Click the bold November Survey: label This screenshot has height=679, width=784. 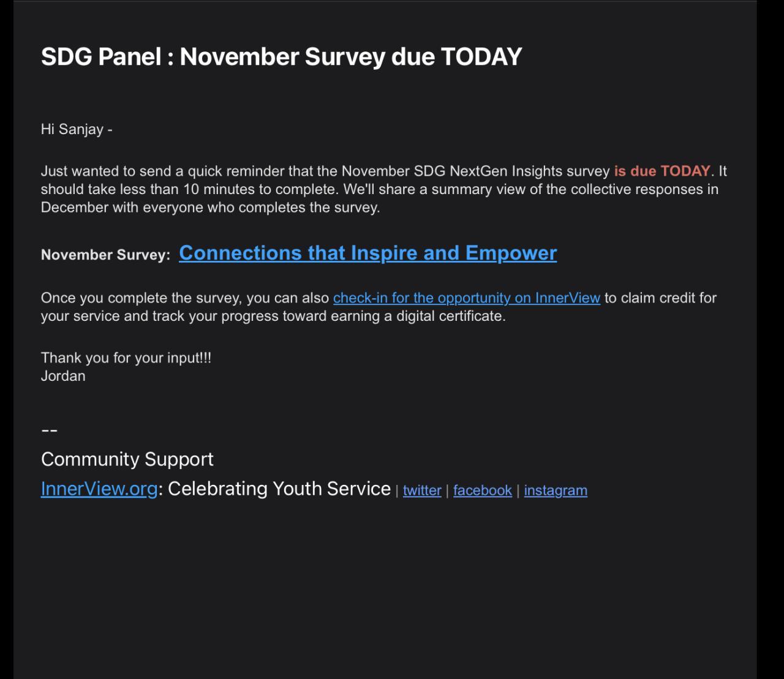105,255
